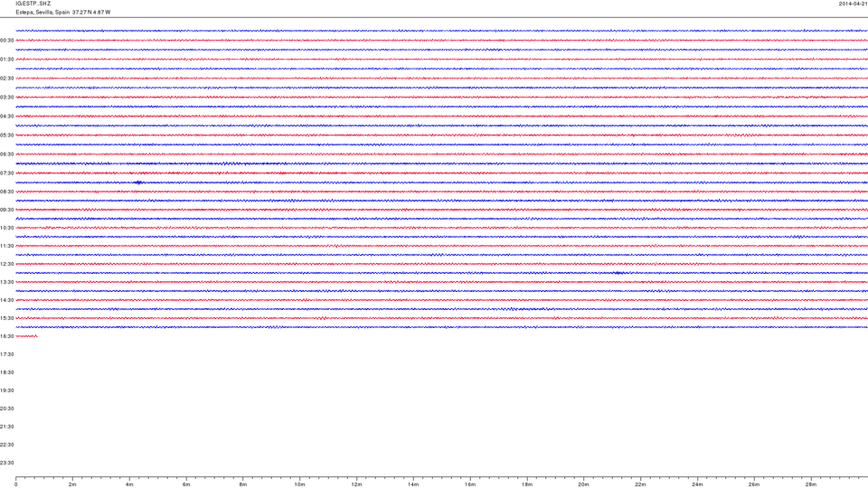Click the 4m tick on the minutes axis
868x488 pixels.
pos(129,484)
